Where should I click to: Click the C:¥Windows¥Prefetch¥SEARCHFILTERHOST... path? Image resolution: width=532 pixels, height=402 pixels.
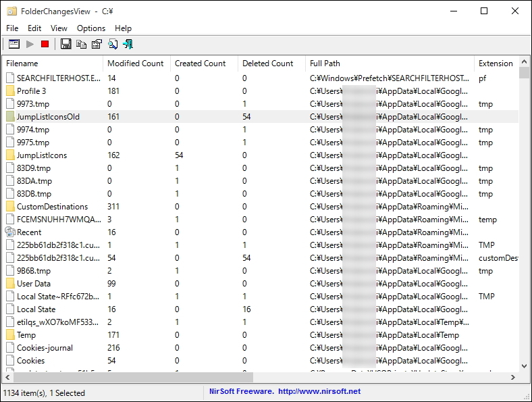click(x=389, y=78)
